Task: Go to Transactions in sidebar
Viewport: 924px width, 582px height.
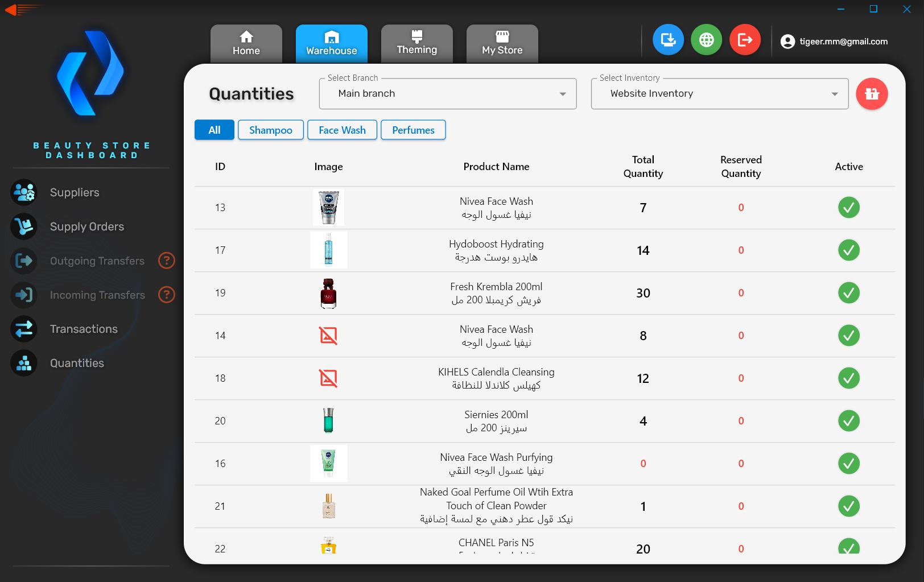Action: (84, 329)
